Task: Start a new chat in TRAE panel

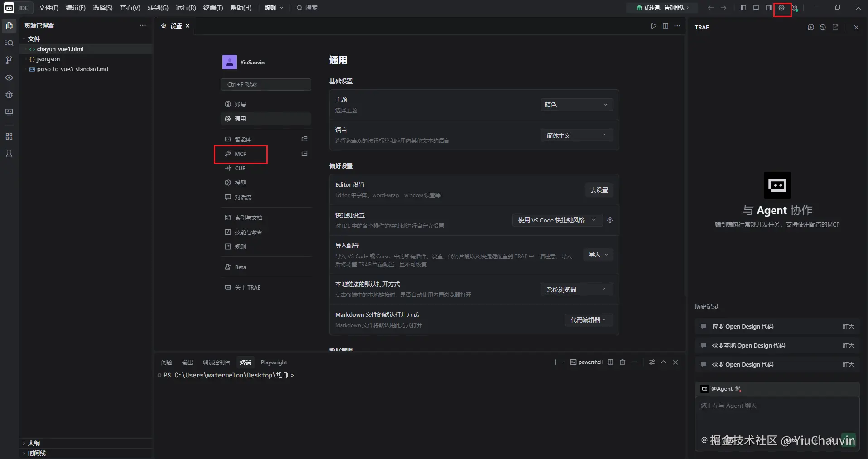Action: click(x=811, y=27)
